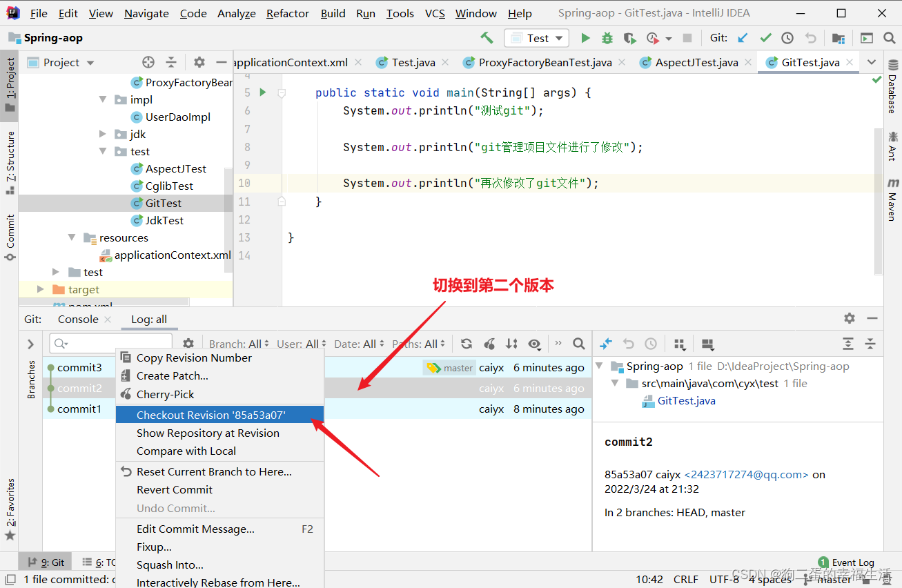Open Find magnifier in Git log toolbar
Image resolution: width=902 pixels, height=588 pixels.
(579, 344)
